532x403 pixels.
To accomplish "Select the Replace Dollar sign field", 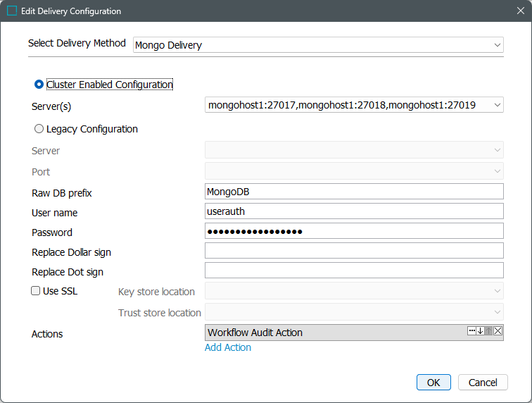I will [x=354, y=251].
